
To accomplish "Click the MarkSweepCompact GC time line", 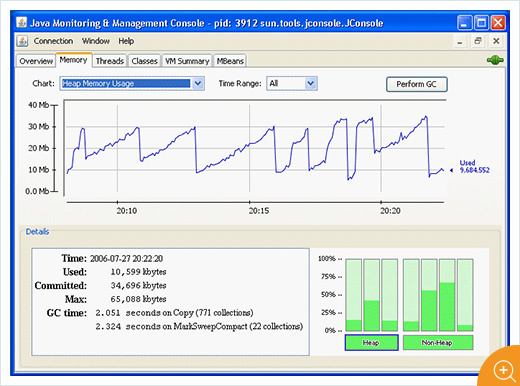I will tap(199, 326).
